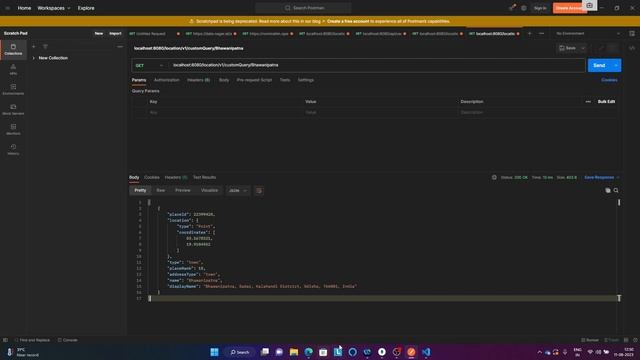Click the query param Key field
Image resolution: width=640 pixels, height=360 pixels.
click(225, 112)
